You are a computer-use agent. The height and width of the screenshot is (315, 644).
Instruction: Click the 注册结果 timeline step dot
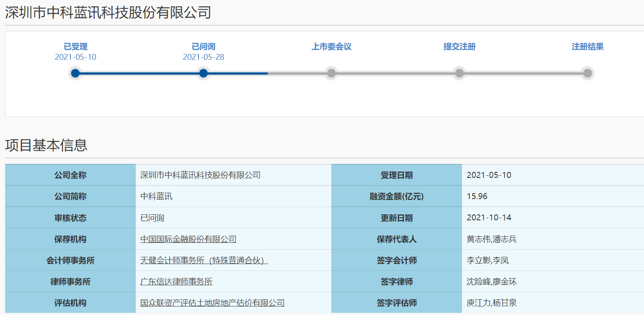coord(588,73)
